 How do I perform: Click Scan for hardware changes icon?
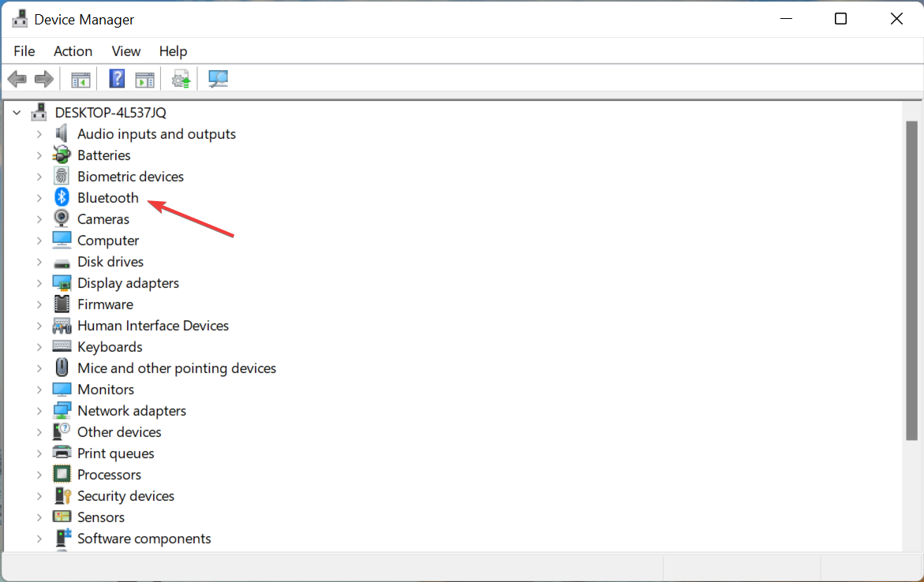point(218,78)
